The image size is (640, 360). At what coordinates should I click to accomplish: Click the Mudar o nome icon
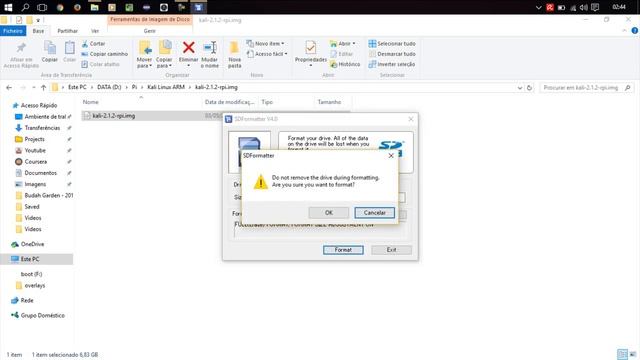pyautogui.click(x=210, y=48)
